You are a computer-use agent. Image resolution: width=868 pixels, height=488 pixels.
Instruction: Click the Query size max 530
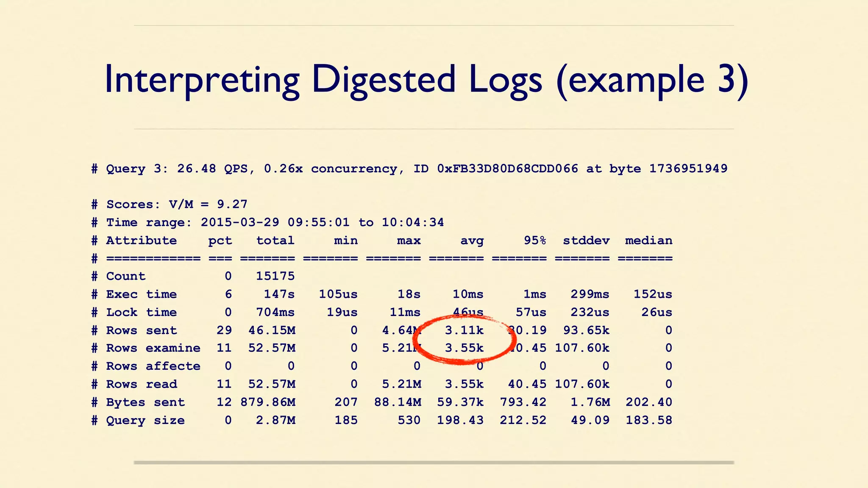pos(409,420)
